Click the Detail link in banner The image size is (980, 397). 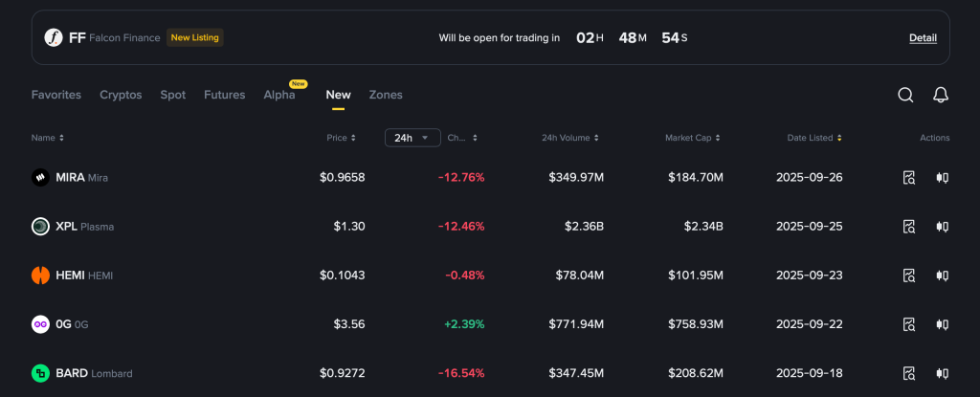(923, 38)
